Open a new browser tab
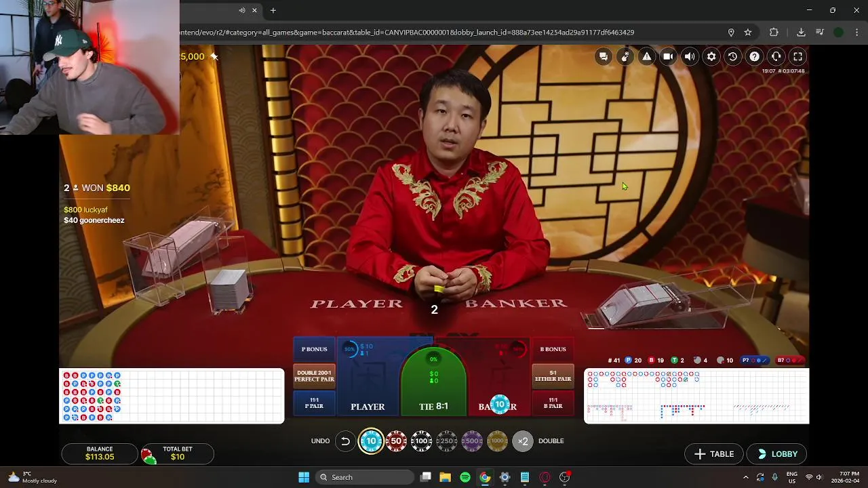This screenshot has width=868, height=488. click(x=273, y=10)
